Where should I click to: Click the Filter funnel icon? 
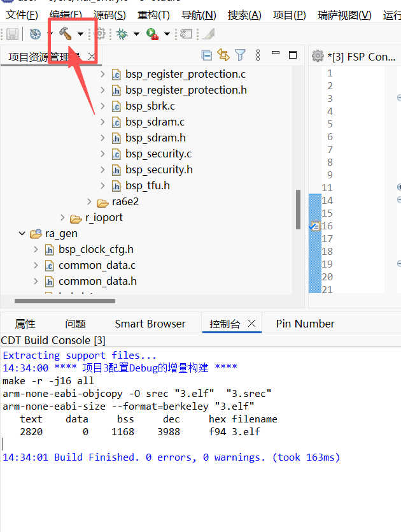tap(240, 55)
